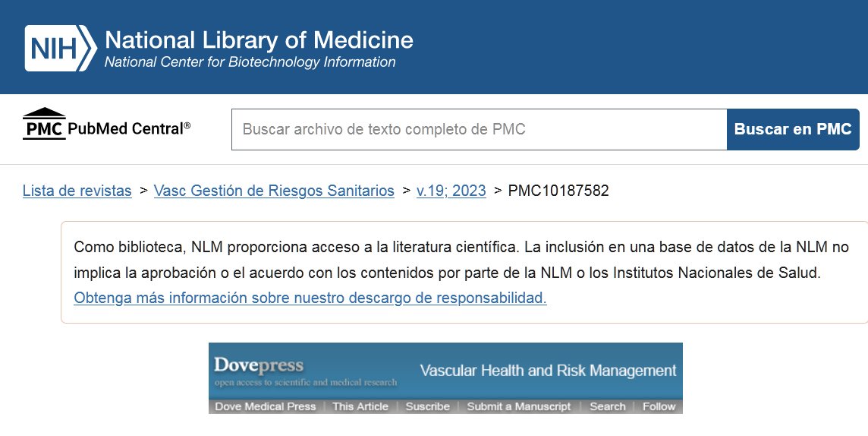
Task: Select This Article in publisher bar
Action: [x=360, y=406]
